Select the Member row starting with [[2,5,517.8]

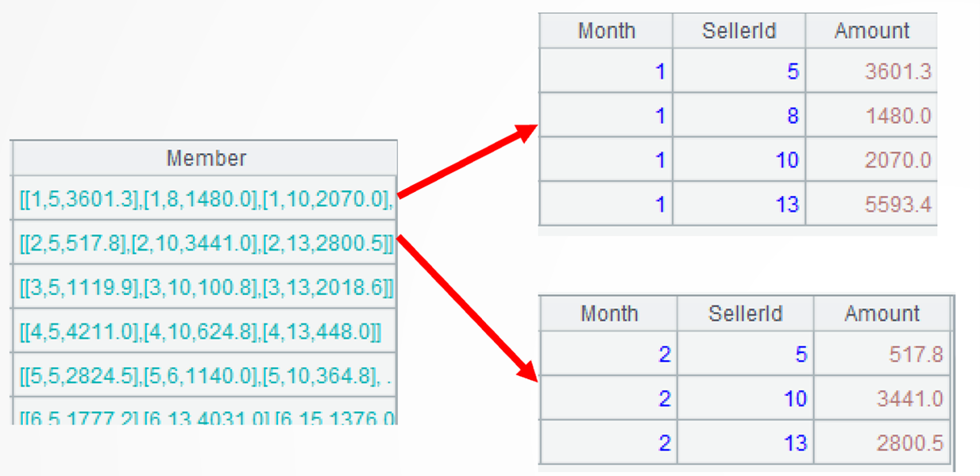coord(206,244)
